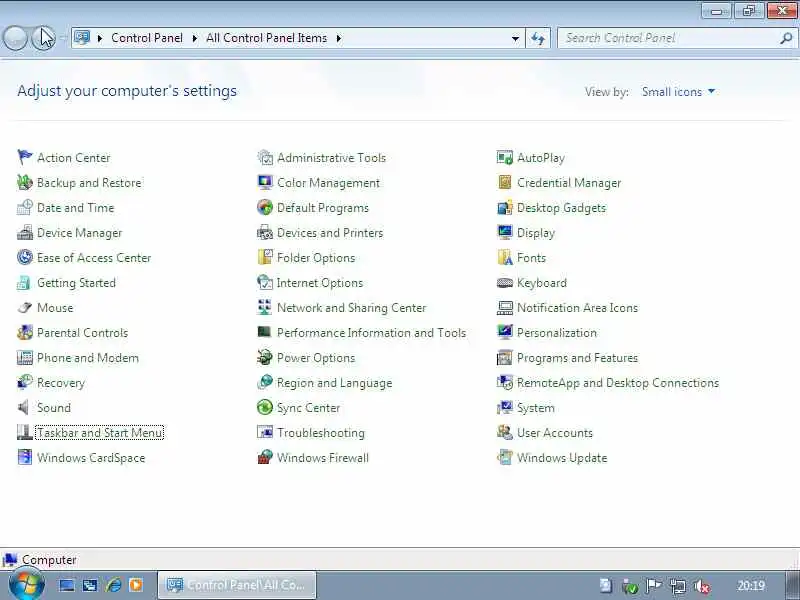The image size is (800, 600).
Task: Click the User Accounts icon
Action: pyautogui.click(x=505, y=432)
